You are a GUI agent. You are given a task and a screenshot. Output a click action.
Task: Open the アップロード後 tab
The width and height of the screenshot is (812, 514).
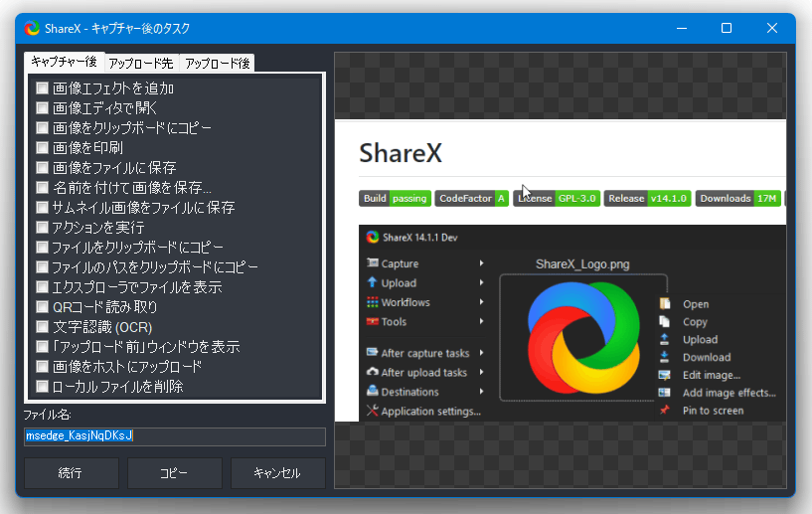217,64
